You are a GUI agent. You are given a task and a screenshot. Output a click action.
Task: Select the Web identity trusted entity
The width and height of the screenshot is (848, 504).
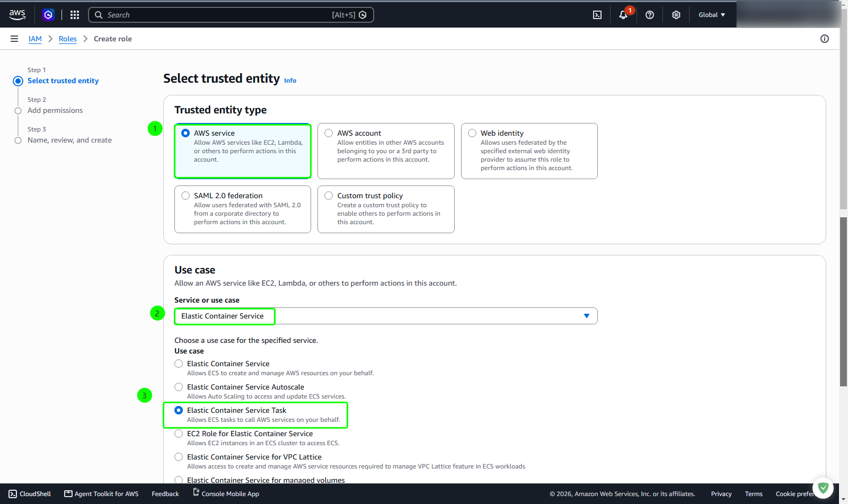529,151
